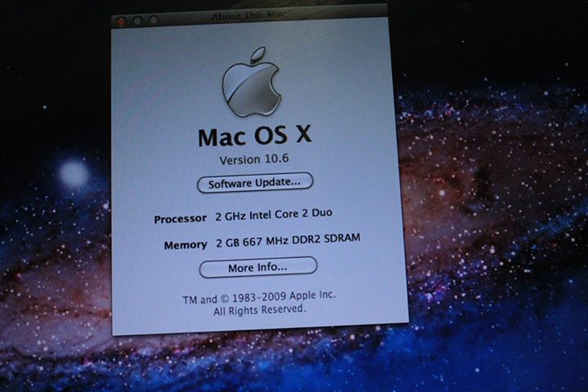This screenshot has height=392, width=588.
Task: Click the "2 GB 667 MHz DDR2 SDRAM" value
Action: click(x=288, y=240)
